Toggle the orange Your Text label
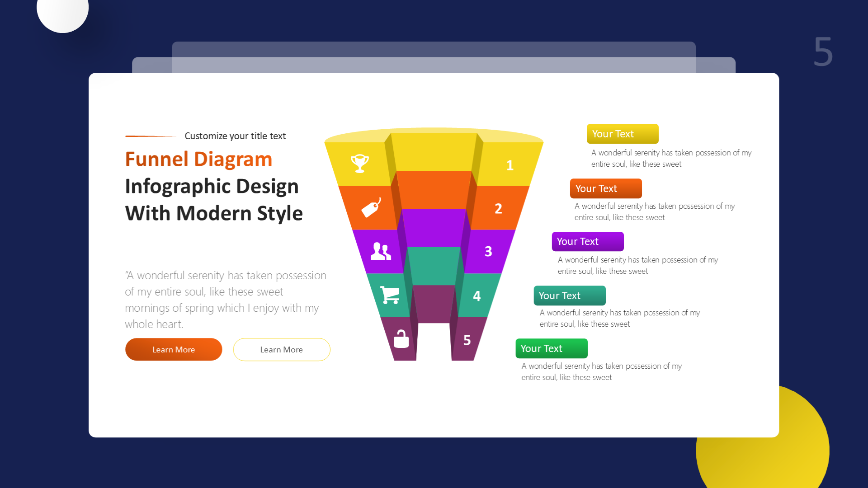Viewport: 868px width, 488px height. 606,188
